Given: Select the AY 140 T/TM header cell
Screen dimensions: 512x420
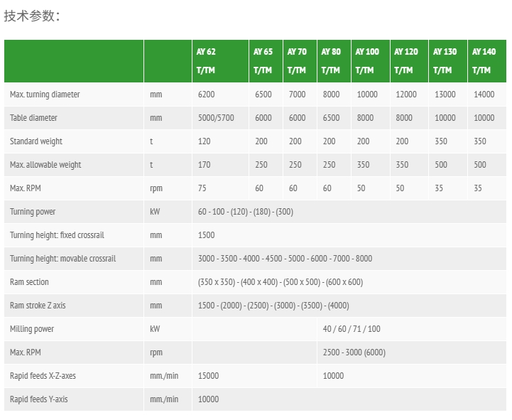Looking at the screenshot, I should point(487,61).
